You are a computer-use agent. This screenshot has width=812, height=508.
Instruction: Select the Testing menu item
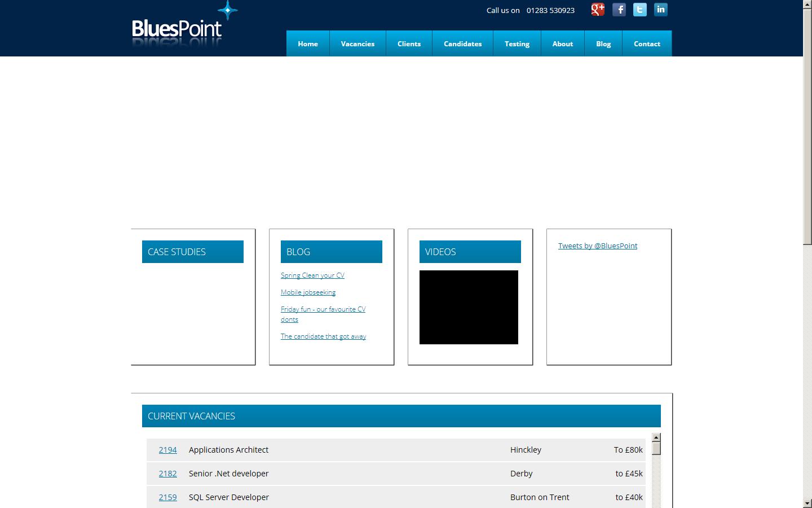point(517,43)
